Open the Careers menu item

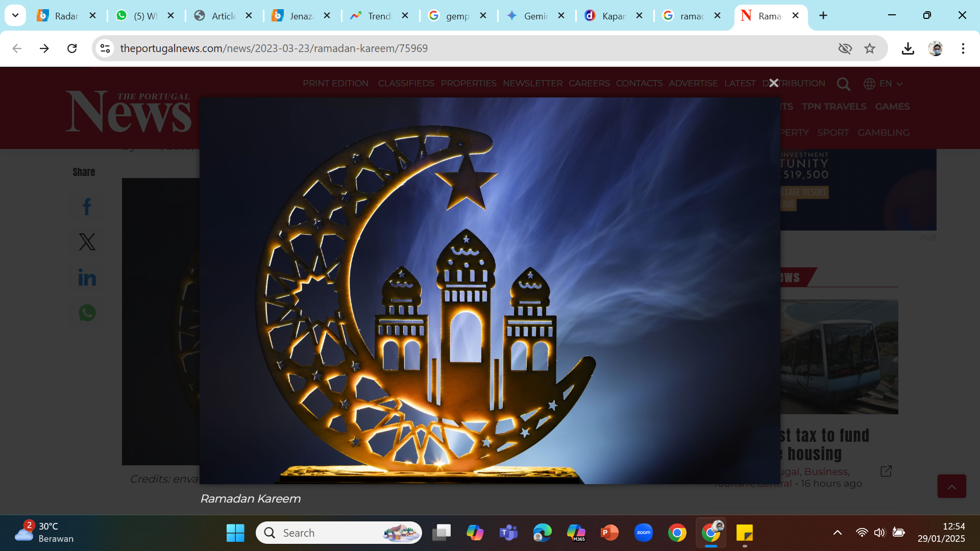click(x=589, y=83)
